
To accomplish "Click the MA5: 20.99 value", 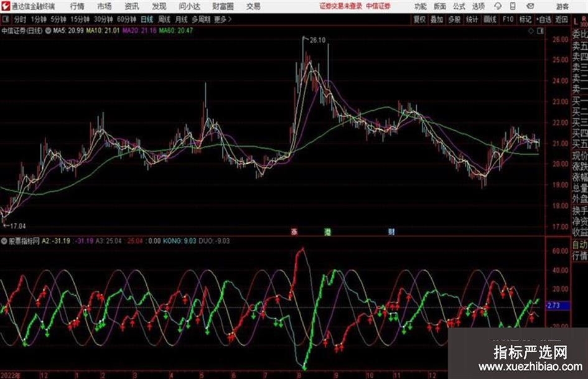I will pos(68,30).
